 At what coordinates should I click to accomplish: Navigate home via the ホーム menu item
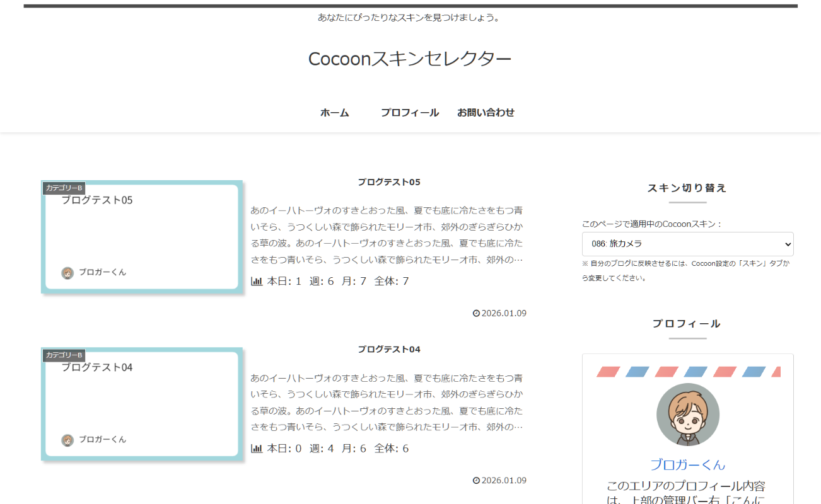[334, 112]
